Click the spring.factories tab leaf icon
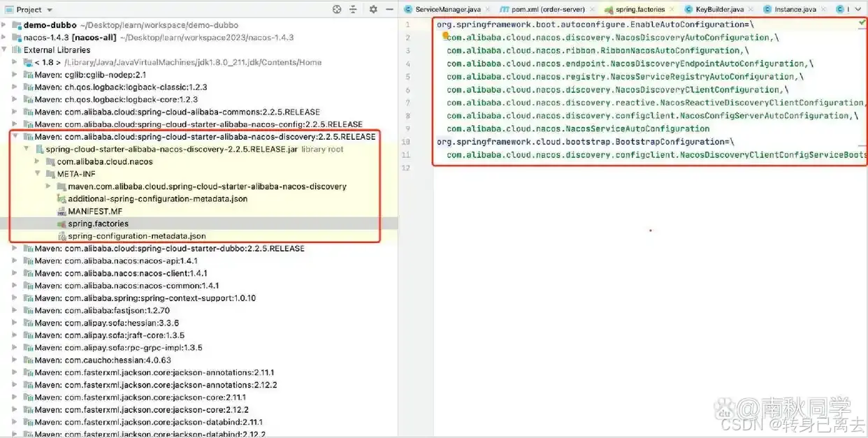Screen dimensions: 868x438 pos(609,9)
